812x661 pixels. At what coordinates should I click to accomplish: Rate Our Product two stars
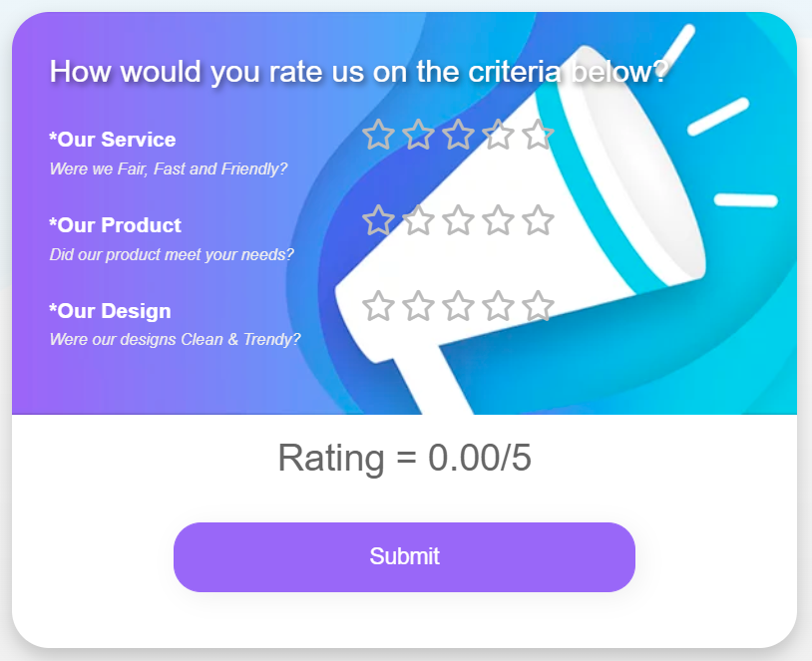pos(418,220)
